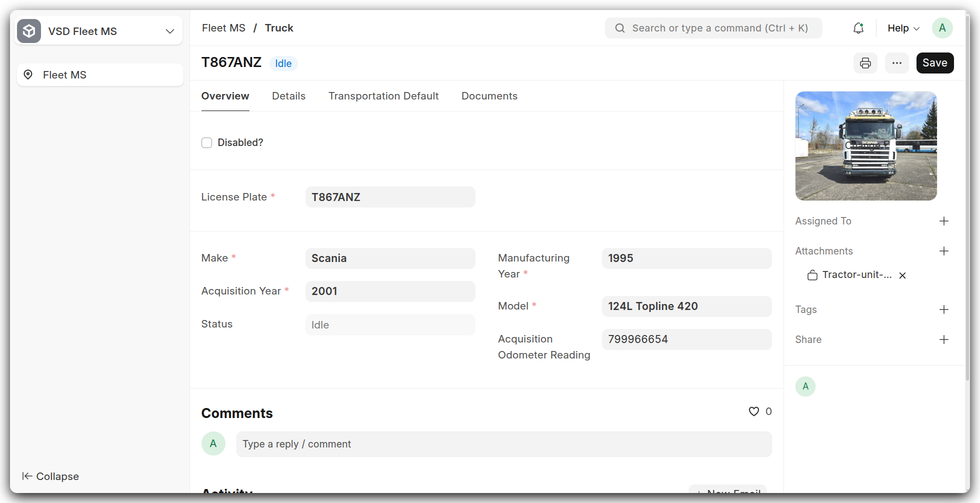
Task: Share this document with a user
Action: [x=944, y=339]
